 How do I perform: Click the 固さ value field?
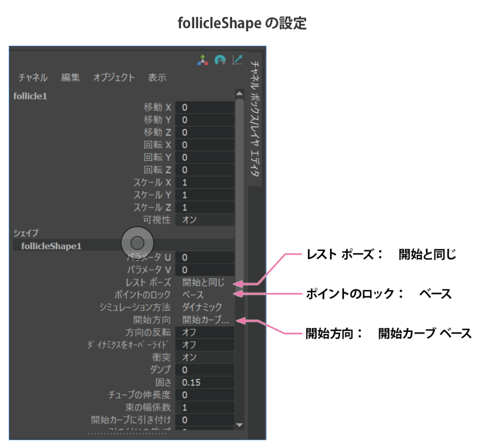coord(204,382)
